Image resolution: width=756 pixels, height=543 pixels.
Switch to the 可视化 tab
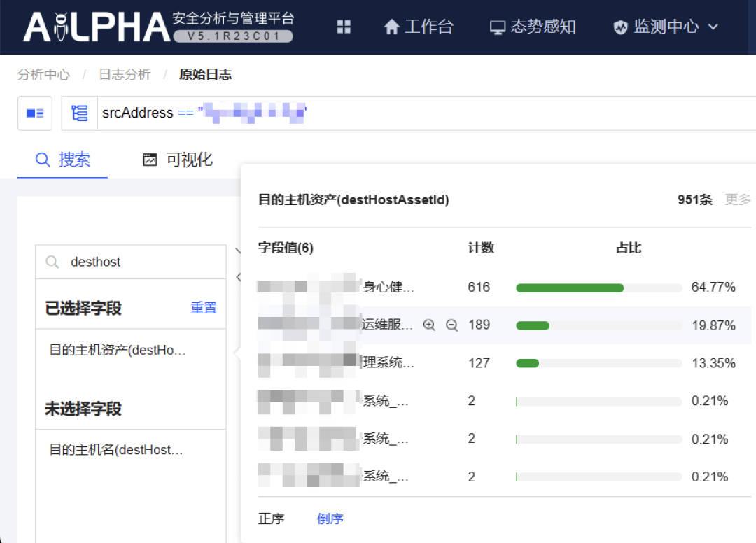tap(178, 160)
